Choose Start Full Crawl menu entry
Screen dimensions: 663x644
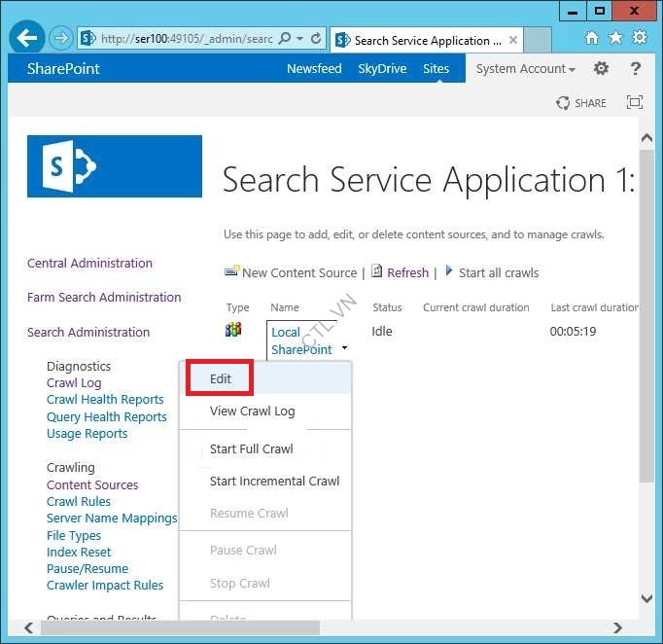tap(251, 449)
